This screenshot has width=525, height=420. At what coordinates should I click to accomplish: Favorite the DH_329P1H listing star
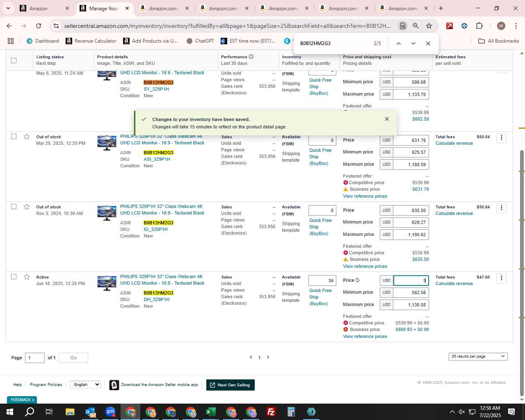[x=27, y=277]
